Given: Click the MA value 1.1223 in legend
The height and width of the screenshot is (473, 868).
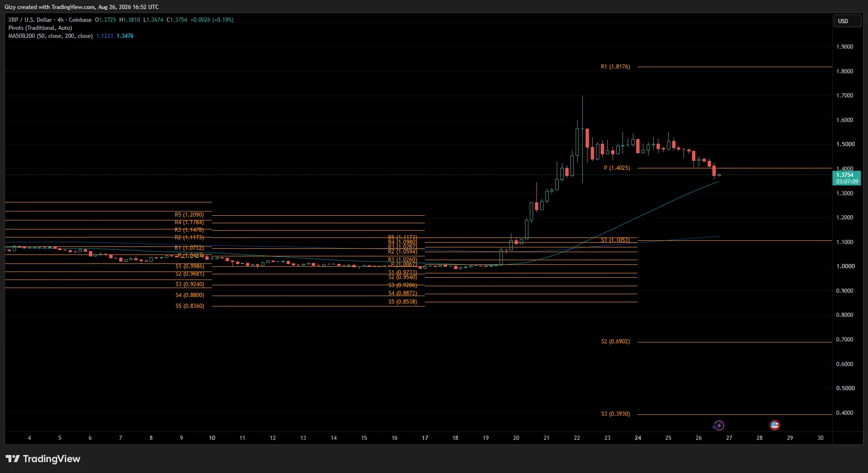Looking at the screenshot, I should pos(105,36).
